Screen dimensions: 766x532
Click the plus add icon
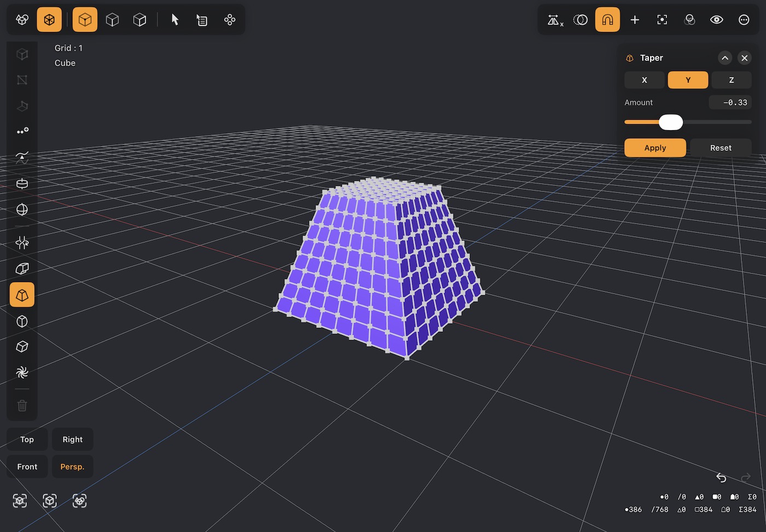[635, 20]
